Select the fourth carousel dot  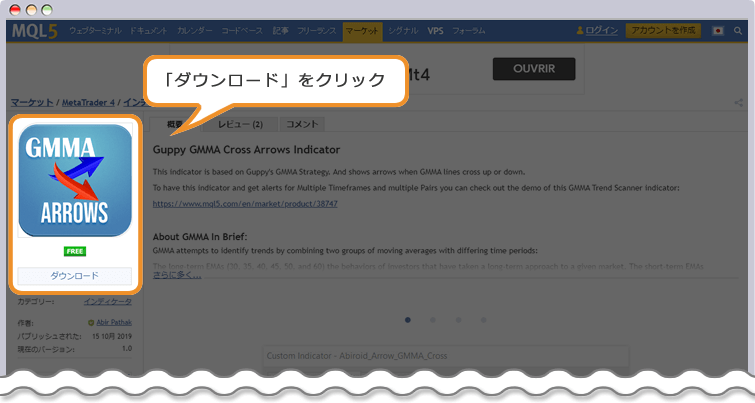[x=483, y=320]
